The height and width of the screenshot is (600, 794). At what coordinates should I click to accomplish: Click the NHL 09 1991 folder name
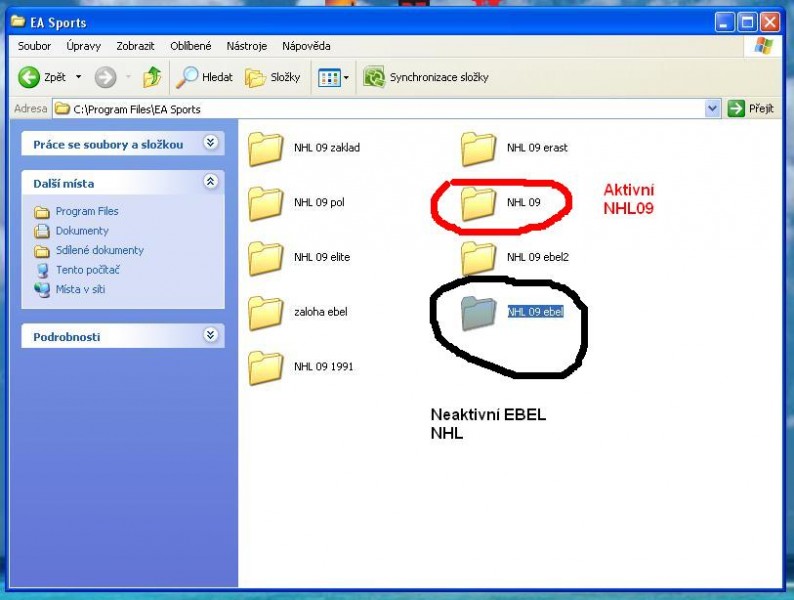(x=324, y=367)
